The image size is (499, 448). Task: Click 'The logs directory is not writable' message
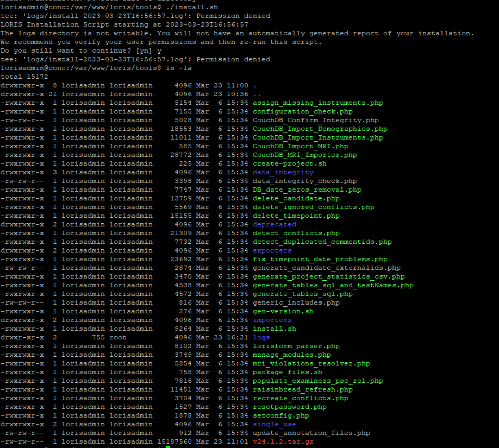pyautogui.click(x=238, y=33)
